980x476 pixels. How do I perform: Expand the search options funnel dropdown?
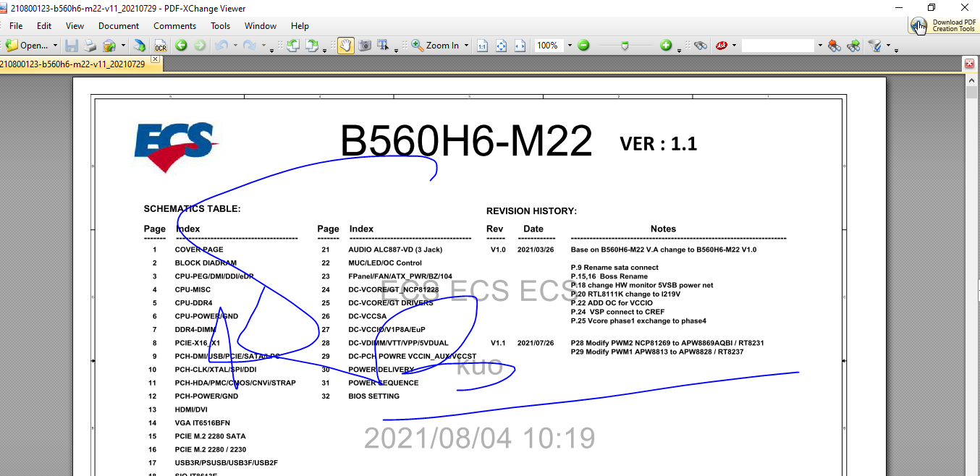click(x=888, y=46)
